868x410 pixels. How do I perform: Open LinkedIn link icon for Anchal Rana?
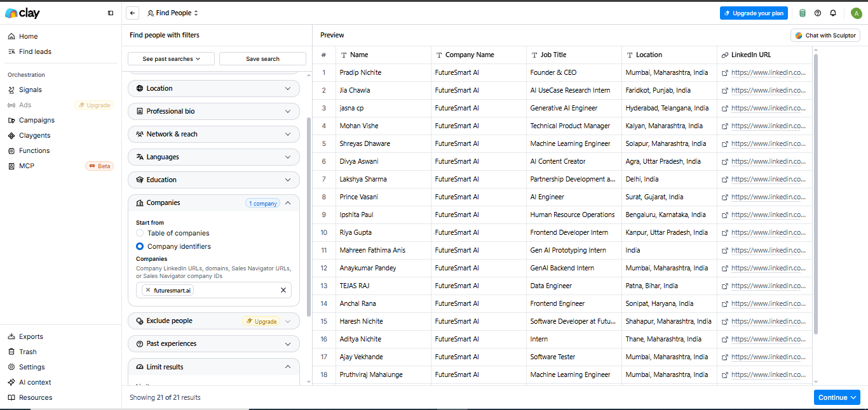pos(725,303)
